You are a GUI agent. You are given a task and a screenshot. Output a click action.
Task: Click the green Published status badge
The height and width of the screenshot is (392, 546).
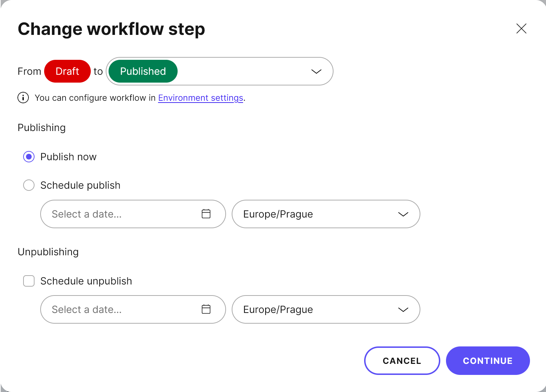(142, 71)
